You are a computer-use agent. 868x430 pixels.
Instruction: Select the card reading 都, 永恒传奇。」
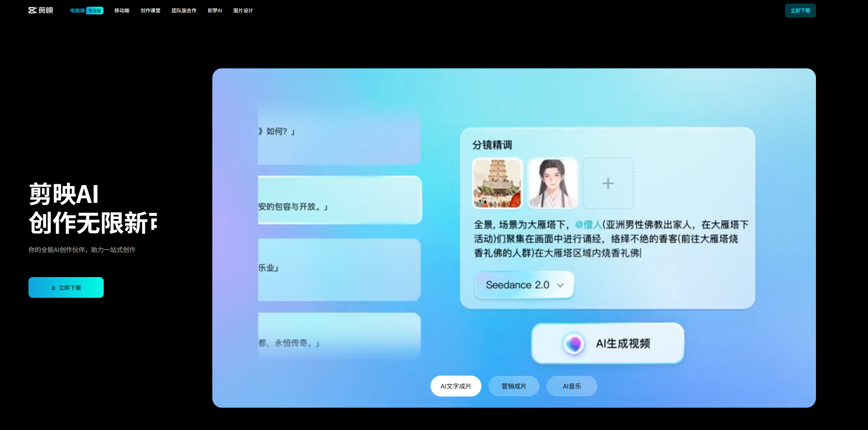(339, 336)
